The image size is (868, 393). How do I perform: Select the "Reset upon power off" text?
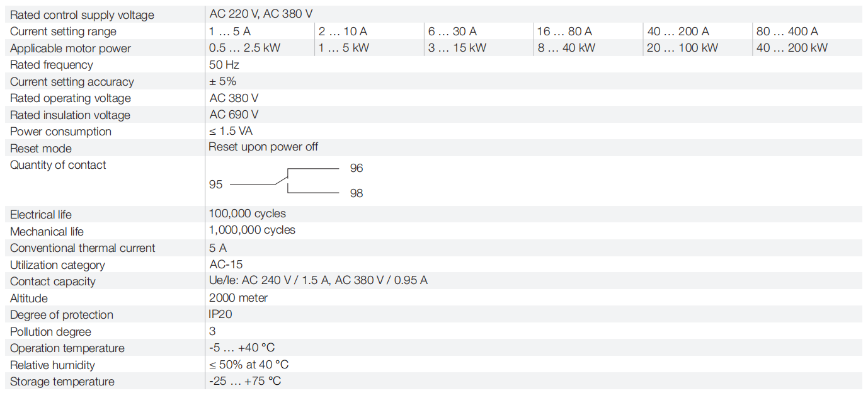[x=263, y=147]
